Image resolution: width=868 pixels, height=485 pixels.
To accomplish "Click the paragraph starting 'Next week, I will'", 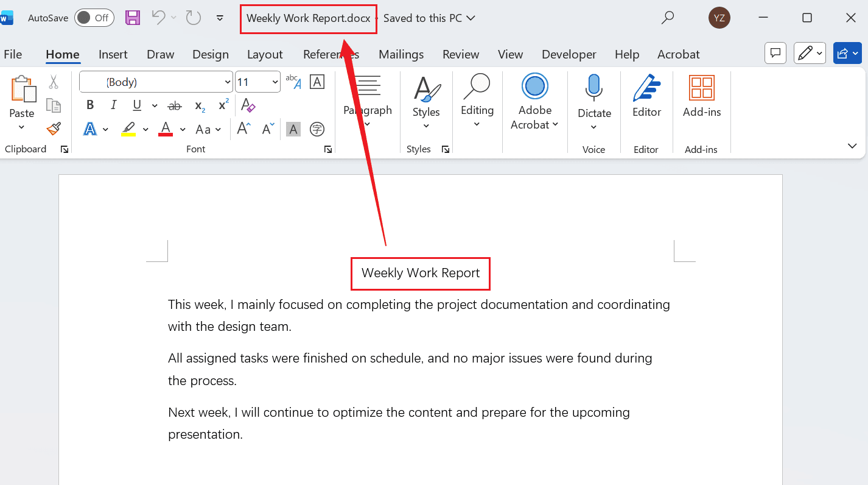I will [399, 423].
